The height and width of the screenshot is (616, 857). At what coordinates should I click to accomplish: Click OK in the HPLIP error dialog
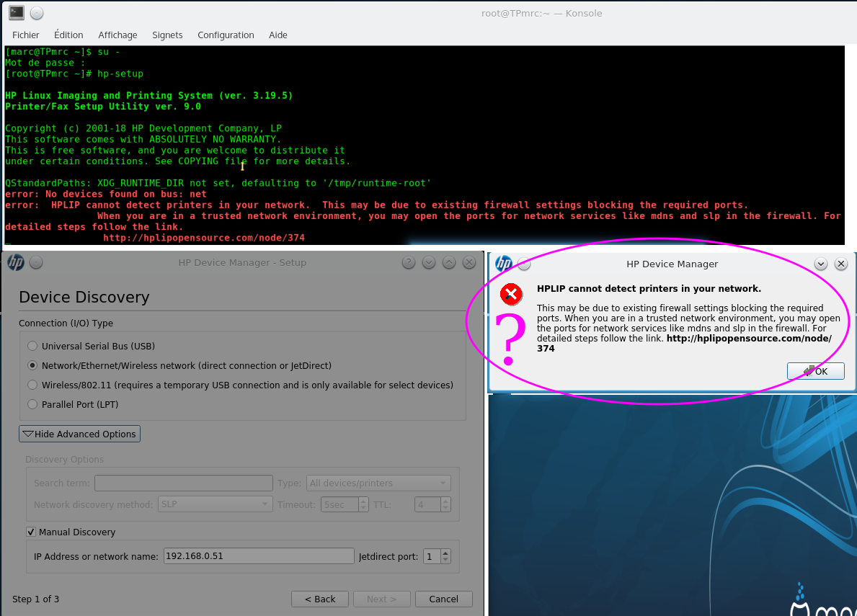click(x=815, y=371)
